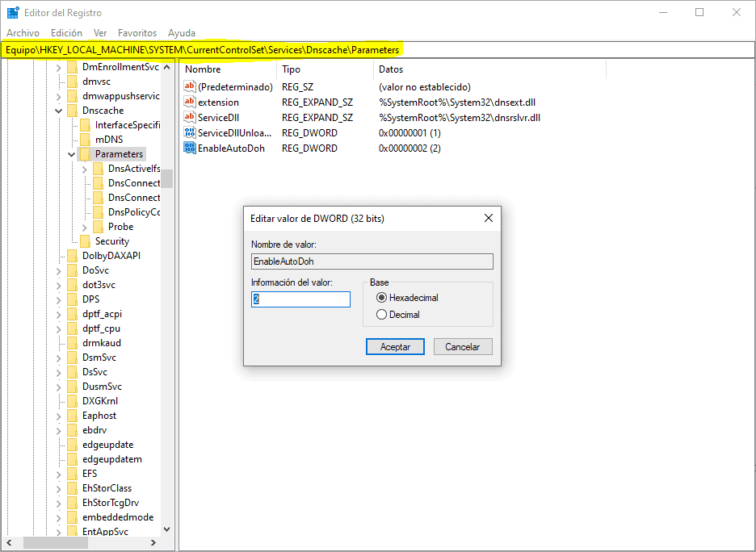Select the Decimal base radio button
The image size is (756, 552).
[381, 315]
